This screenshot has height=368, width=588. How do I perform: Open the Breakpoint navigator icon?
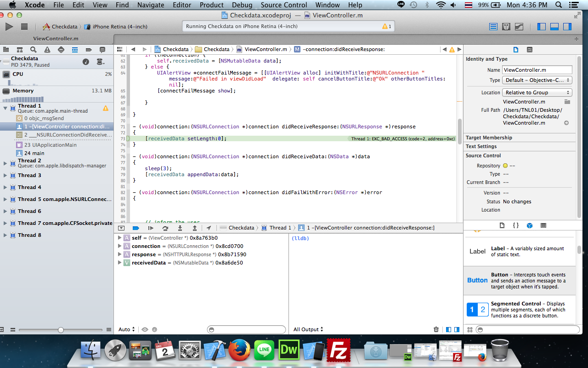pos(89,50)
